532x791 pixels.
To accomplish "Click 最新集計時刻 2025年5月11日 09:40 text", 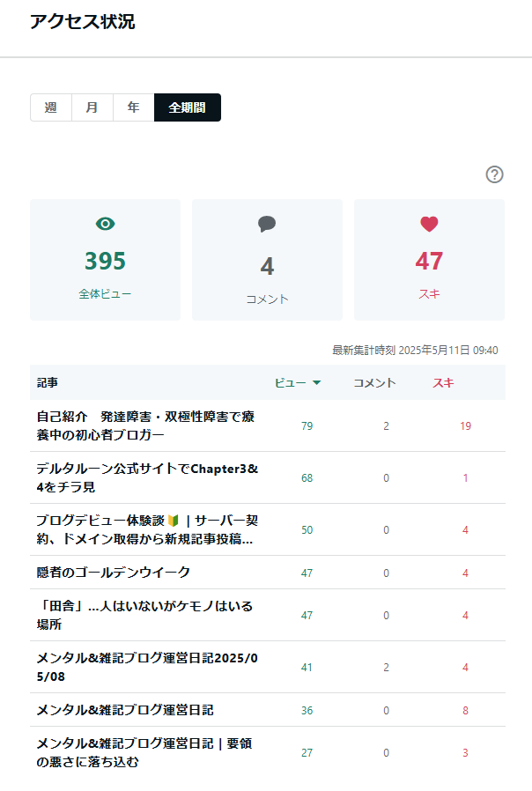I will pyautogui.click(x=415, y=350).
